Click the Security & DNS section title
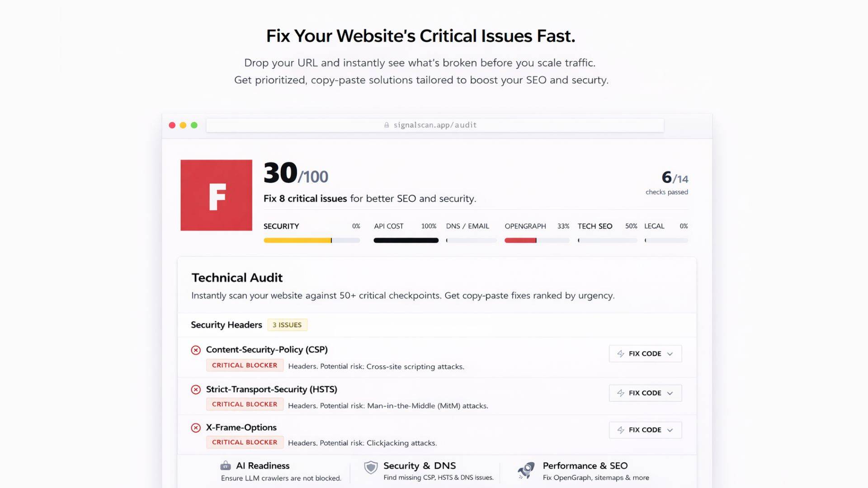This screenshot has height=488, width=868. [x=420, y=466]
